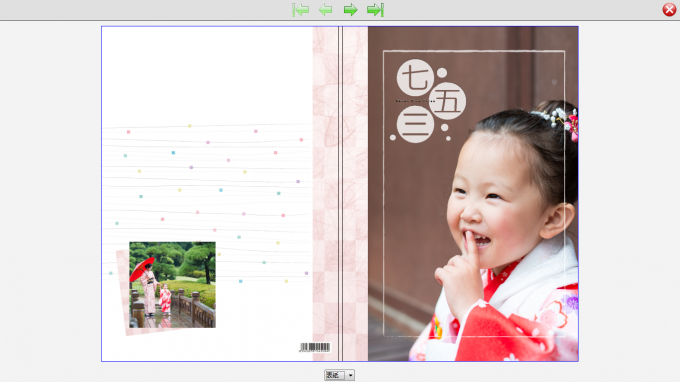
Task: Jump to the first page arrow
Action: [x=301, y=10]
